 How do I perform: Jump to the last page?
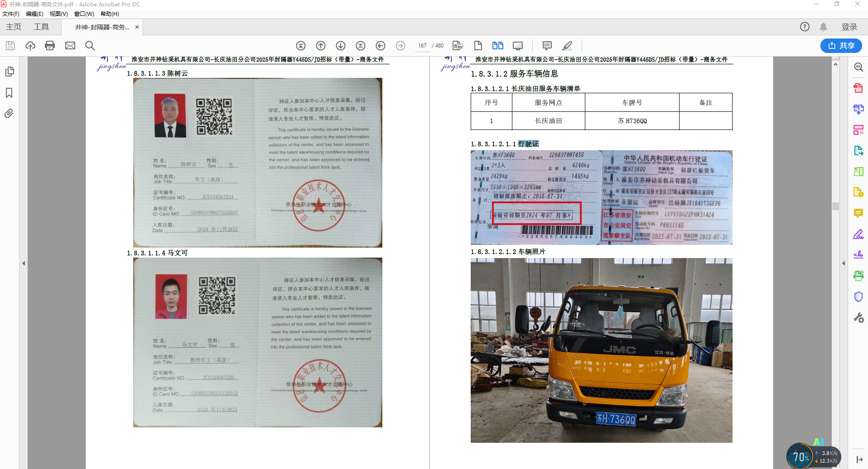(x=361, y=46)
